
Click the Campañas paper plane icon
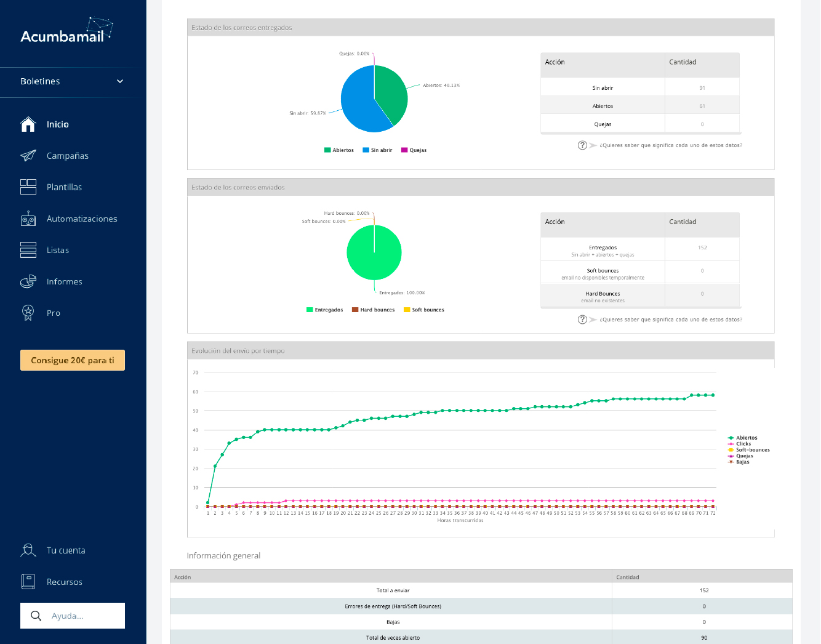(x=28, y=156)
